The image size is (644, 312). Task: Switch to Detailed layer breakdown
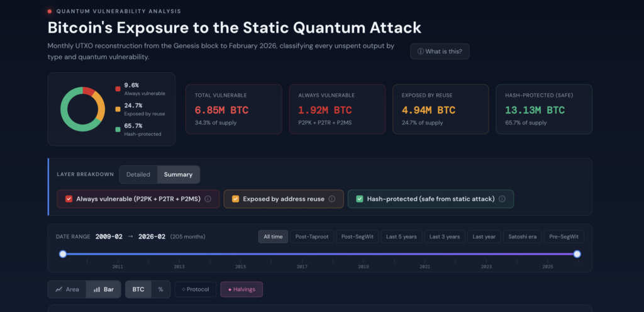[138, 174]
